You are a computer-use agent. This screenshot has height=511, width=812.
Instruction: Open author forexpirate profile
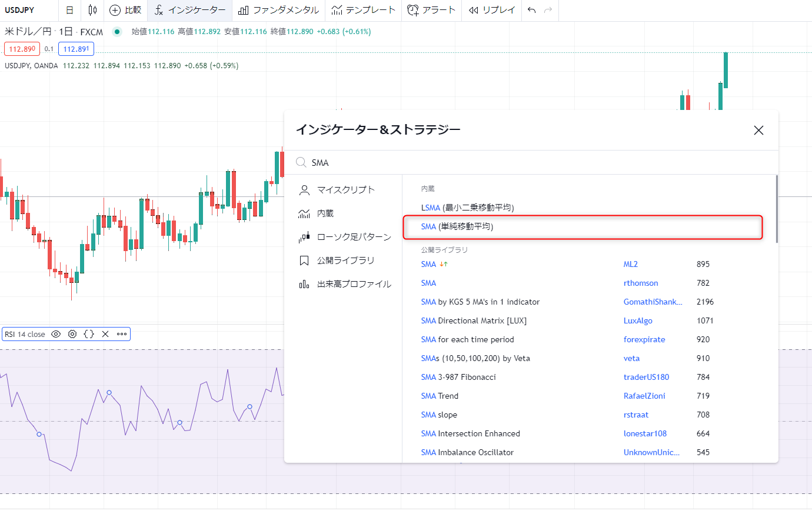[x=644, y=339]
